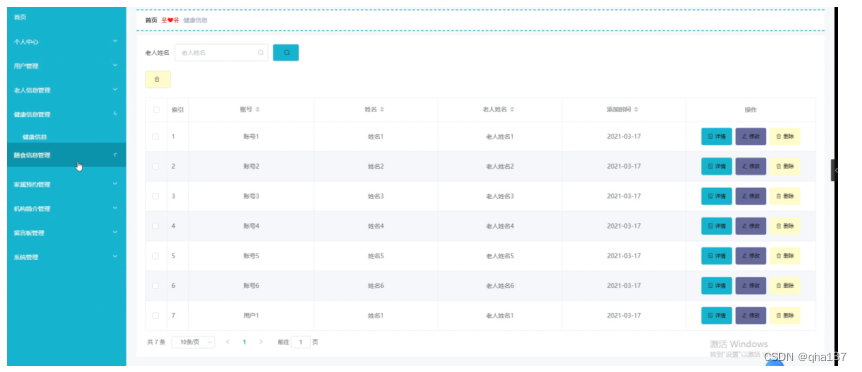This screenshot has height=372, width=862.
Task: Click 修改 for row 账号4
Action: [750, 226]
